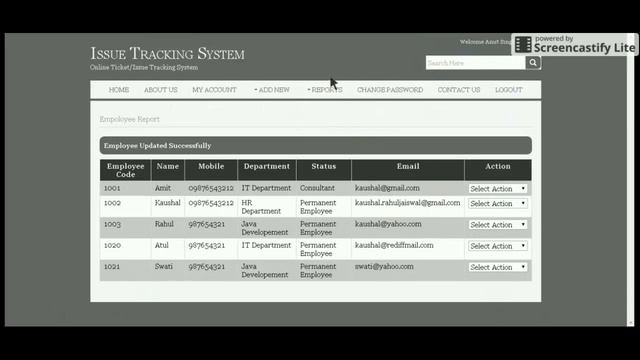Click the Online Ticket/Issue Tracking System subtitle
Image resolution: width=640 pixels, height=360 pixels.
[x=144, y=67]
